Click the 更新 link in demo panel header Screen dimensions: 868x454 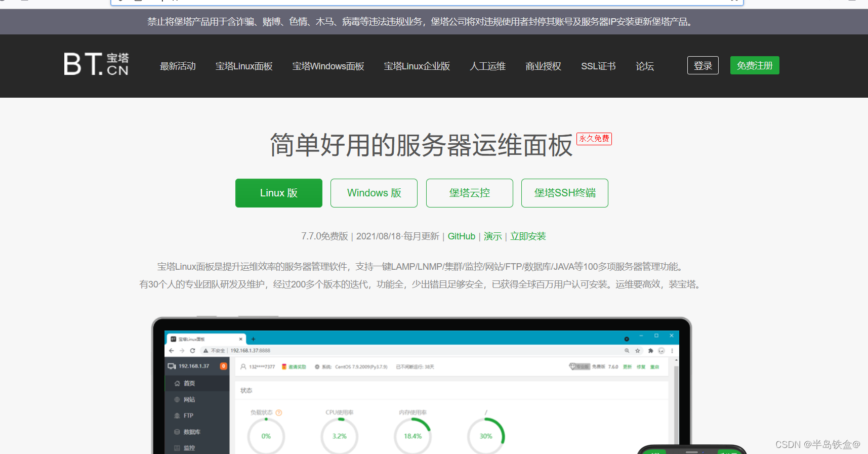click(x=628, y=367)
